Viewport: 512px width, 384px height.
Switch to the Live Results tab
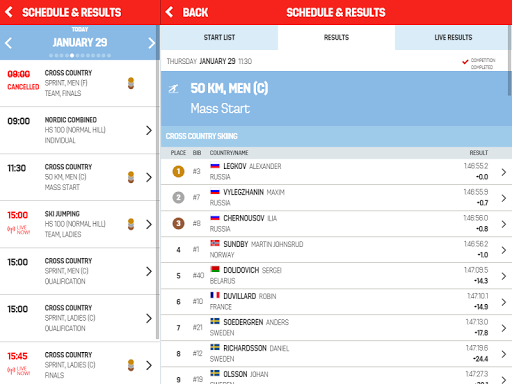[453, 37]
